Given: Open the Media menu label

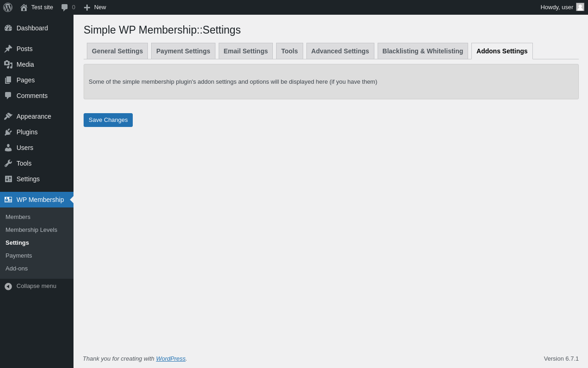Looking at the screenshot, I should 25,64.
